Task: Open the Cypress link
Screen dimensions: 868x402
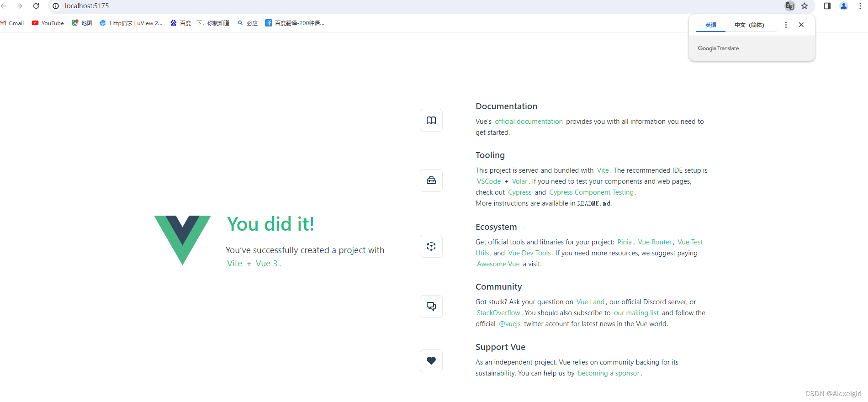Action: [520, 192]
